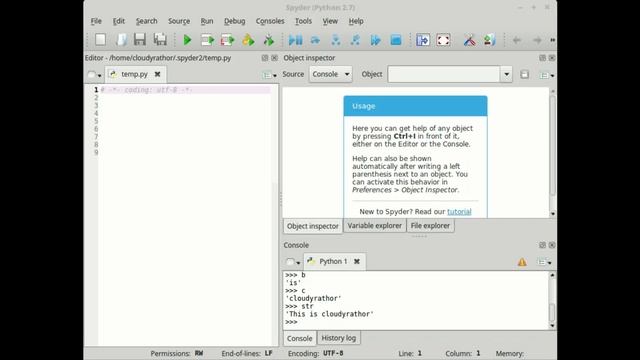This screenshot has width=640, height=360.
Task: Open the console tab browse dropdown
Action: (x=293, y=262)
